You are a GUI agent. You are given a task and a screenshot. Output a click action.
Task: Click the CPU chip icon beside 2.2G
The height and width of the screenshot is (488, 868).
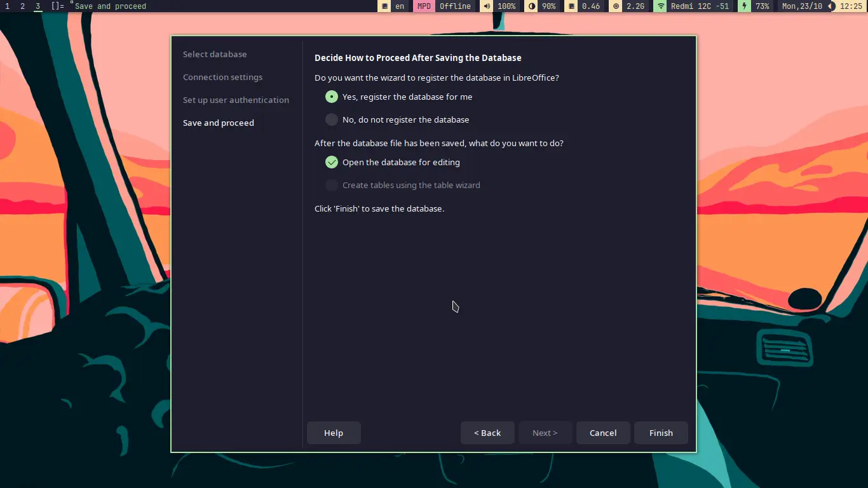[616, 6]
